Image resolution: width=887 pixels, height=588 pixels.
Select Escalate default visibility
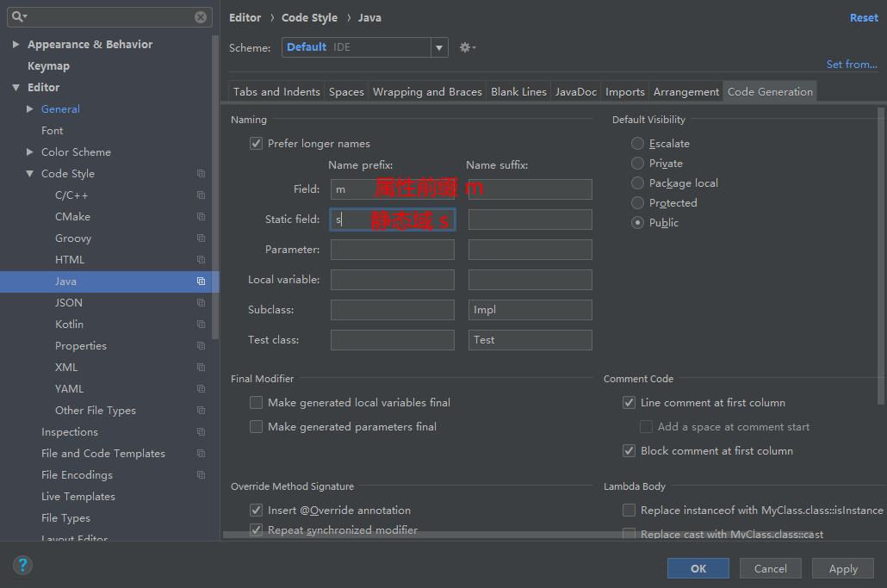(637, 144)
